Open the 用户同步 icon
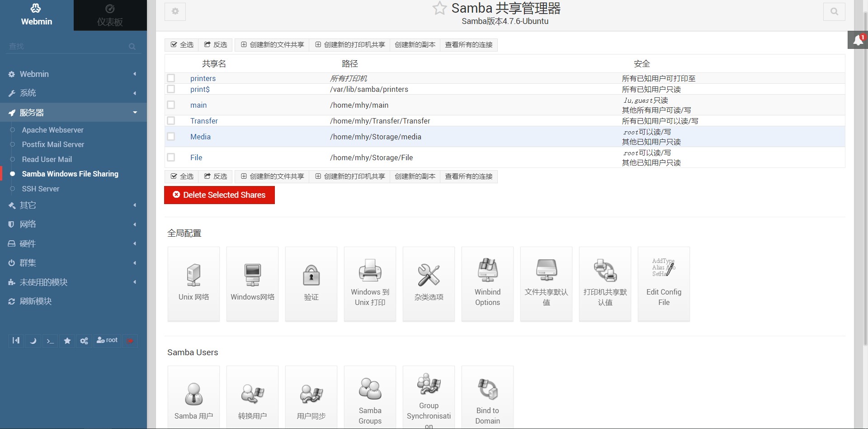Image resolution: width=868 pixels, height=429 pixels. point(311,397)
